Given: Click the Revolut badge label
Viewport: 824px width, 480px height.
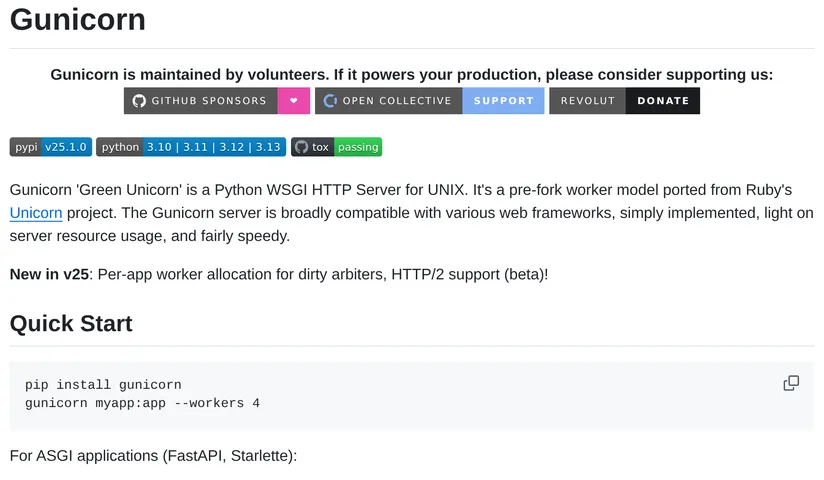Looking at the screenshot, I should [588, 101].
